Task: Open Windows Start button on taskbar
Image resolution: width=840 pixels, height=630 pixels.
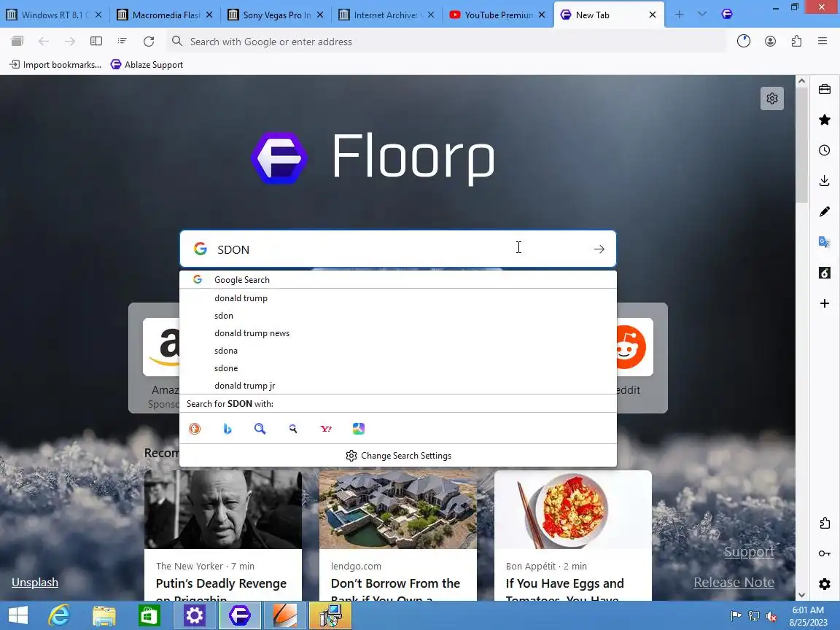Action: [17, 615]
